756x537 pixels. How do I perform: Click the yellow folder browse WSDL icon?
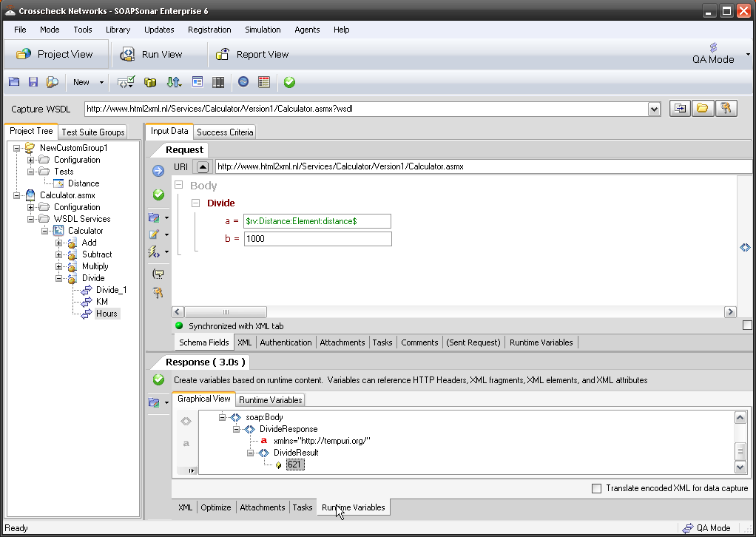(703, 109)
